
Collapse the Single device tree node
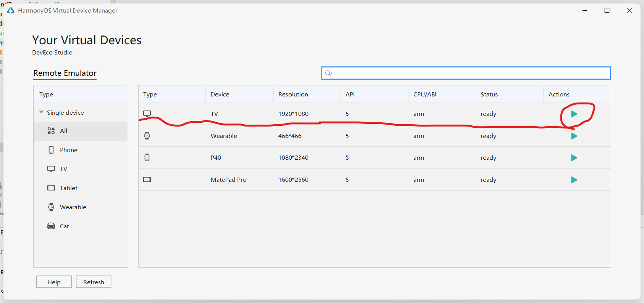click(x=41, y=112)
